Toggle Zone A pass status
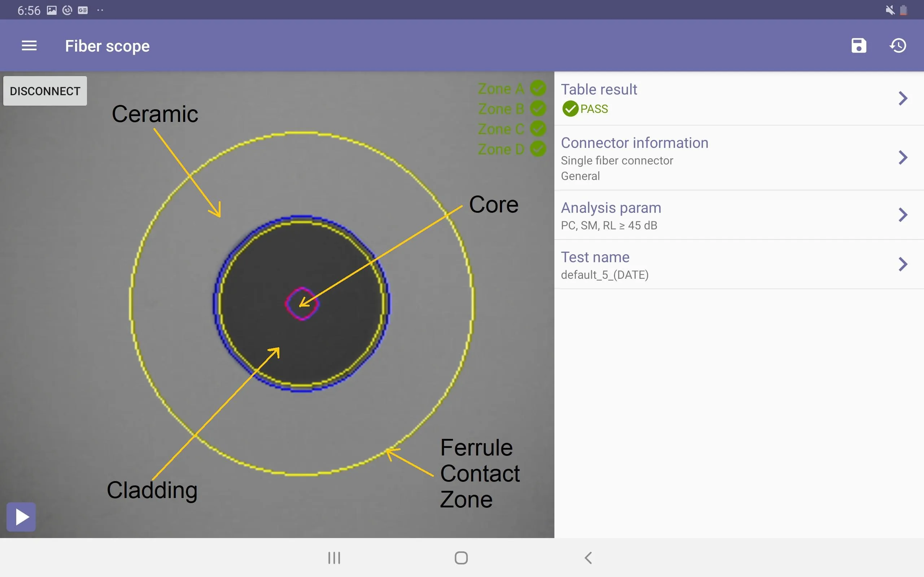The width and height of the screenshot is (924, 577). [539, 88]
